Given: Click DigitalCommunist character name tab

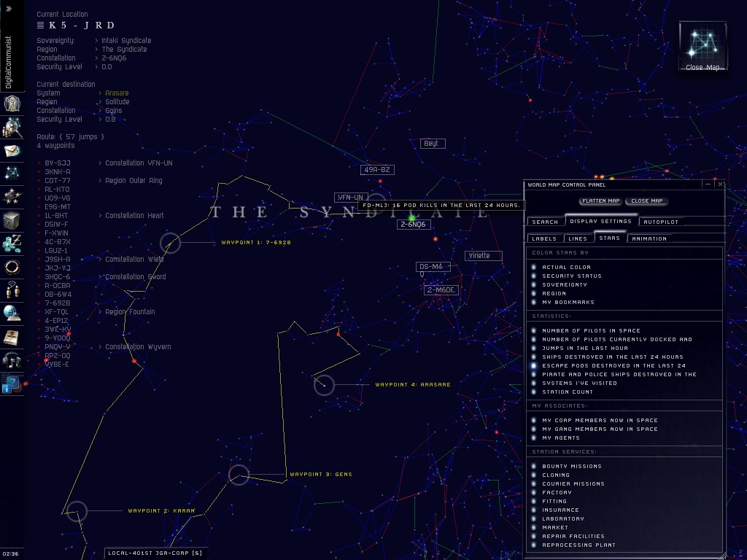Looking at the screenshot, I should click(9, 62).
